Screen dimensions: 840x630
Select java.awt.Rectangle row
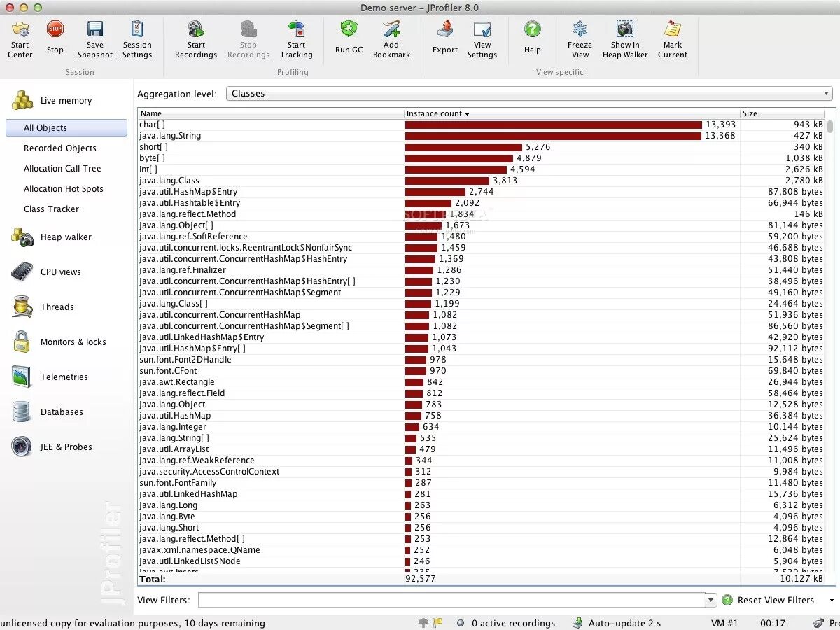pos(482,382)
